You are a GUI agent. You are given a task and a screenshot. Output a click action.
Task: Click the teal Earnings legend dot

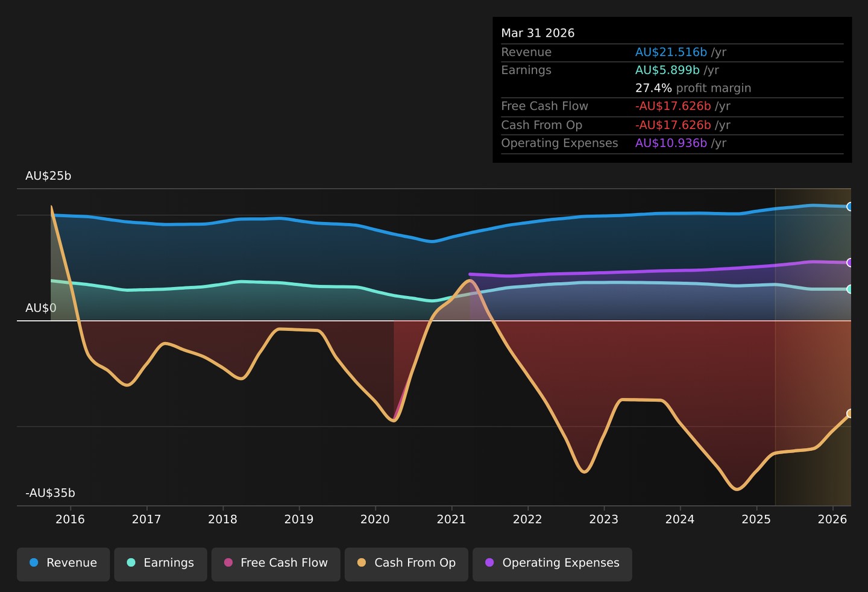click(x=131, y=562)
